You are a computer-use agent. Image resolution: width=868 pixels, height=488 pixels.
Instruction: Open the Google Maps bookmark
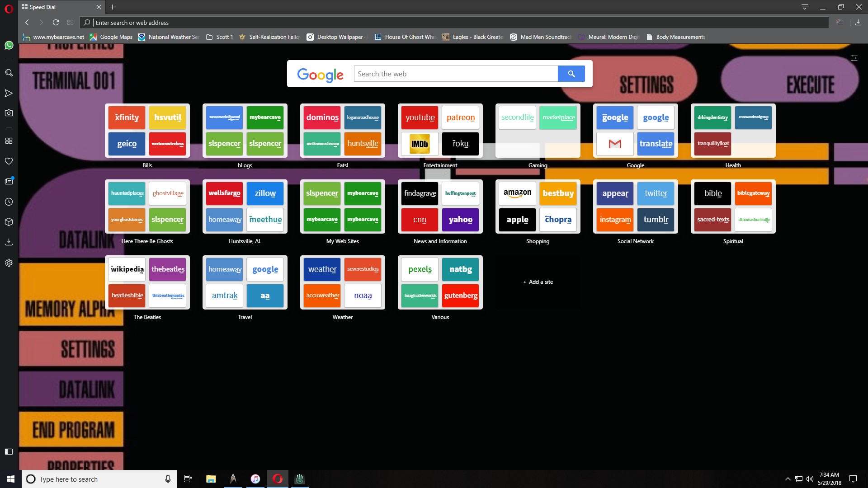(x=111, y=37)
